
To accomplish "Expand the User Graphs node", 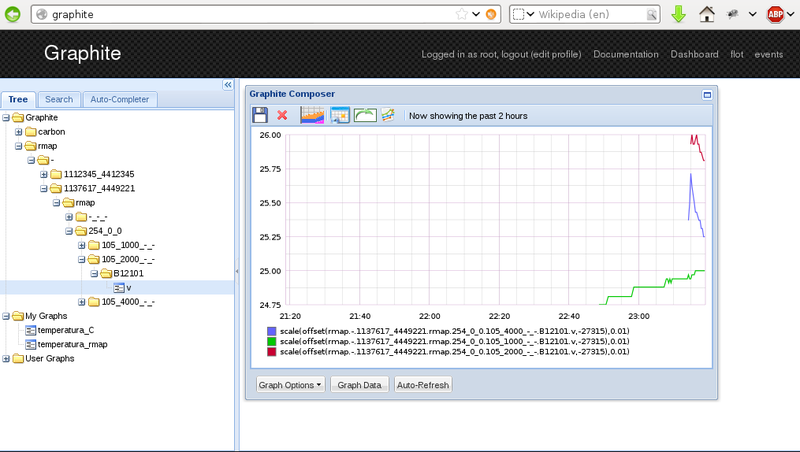I will click(6, 359).
